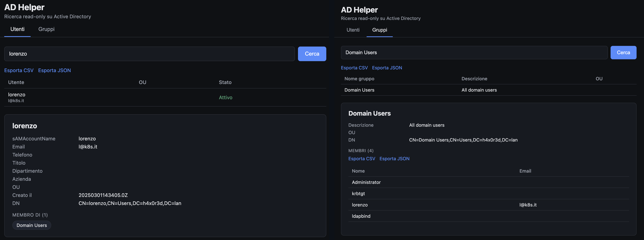Click the l@k8s.it Email value in user details
The height and width of the screenshot is (240, 644).
click(88, 147)
